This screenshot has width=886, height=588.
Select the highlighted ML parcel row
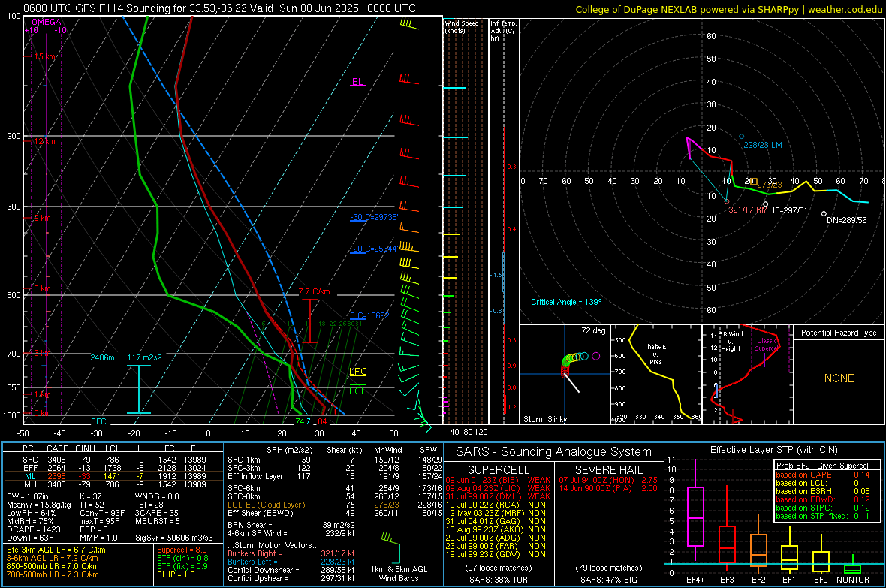114,476
